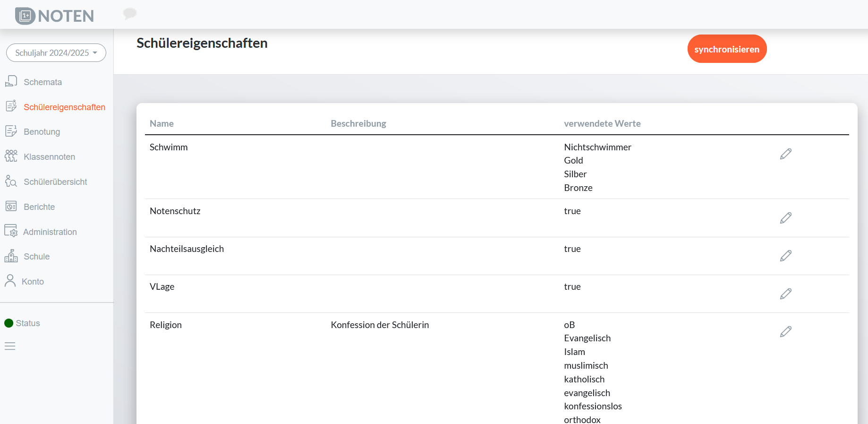Navigate to Klassennoten
The image size is (868, 424).
click(x=49, y=157)
